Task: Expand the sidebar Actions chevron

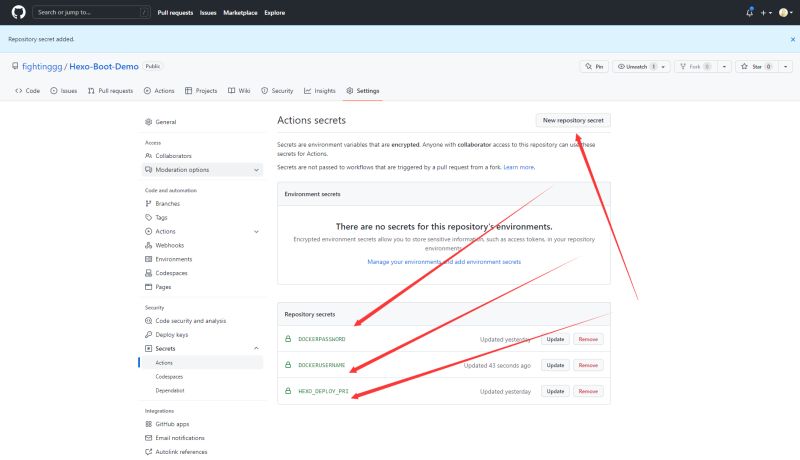Action: click(x=256, y=232)
